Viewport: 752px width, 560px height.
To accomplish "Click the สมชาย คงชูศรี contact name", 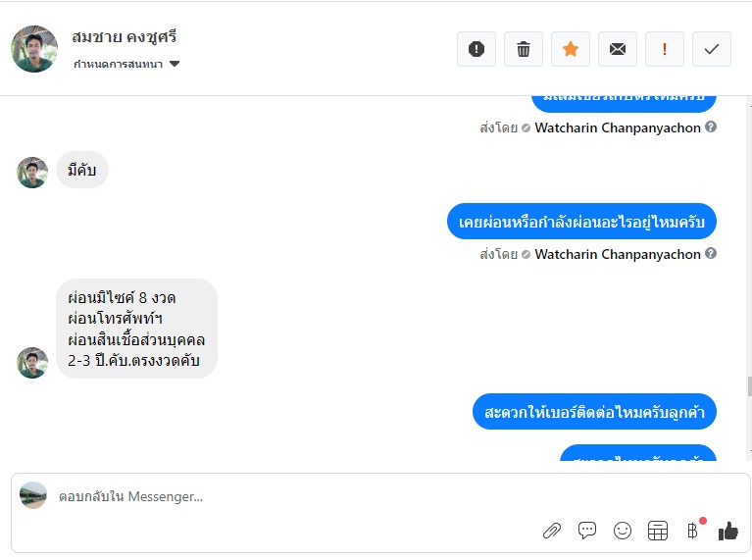I will coord(125,37).
